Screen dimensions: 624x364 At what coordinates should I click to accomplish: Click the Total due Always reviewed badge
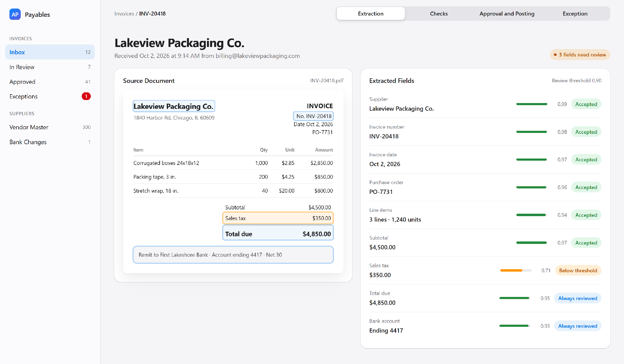coord(578,298)
